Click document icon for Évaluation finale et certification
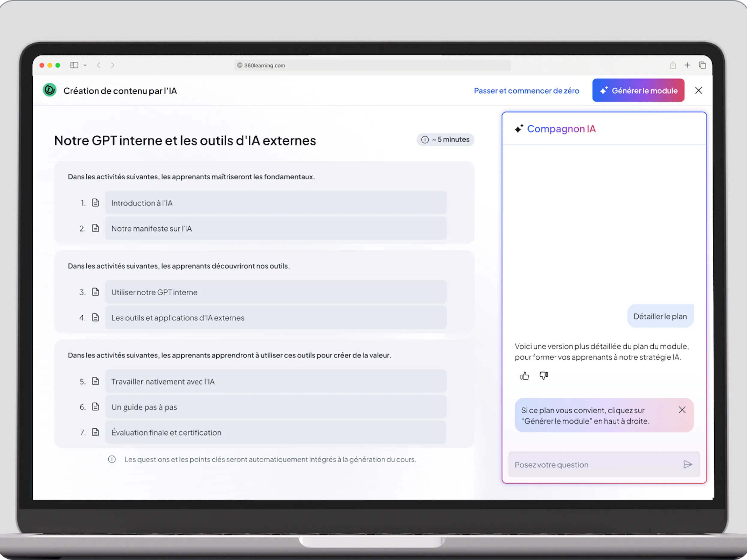Viewport: 747px width, 560px height. click(96, 432)
